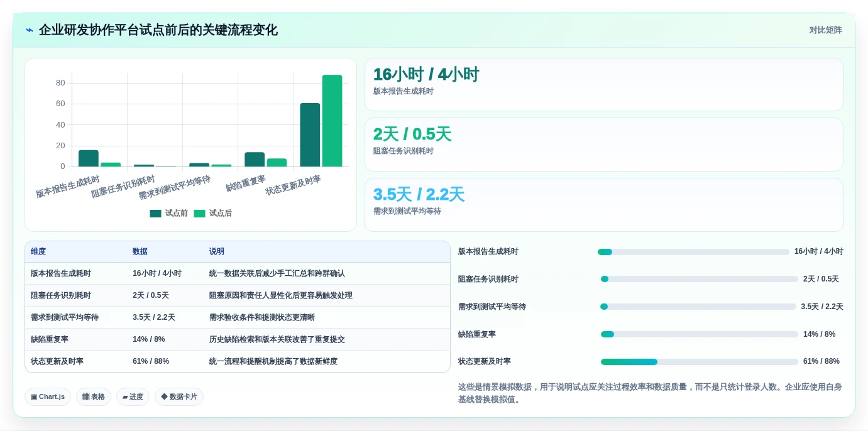Click description 统一数据关联后减少手工汇总和跨群确认
868x431 pixels.
click(277, 274)
